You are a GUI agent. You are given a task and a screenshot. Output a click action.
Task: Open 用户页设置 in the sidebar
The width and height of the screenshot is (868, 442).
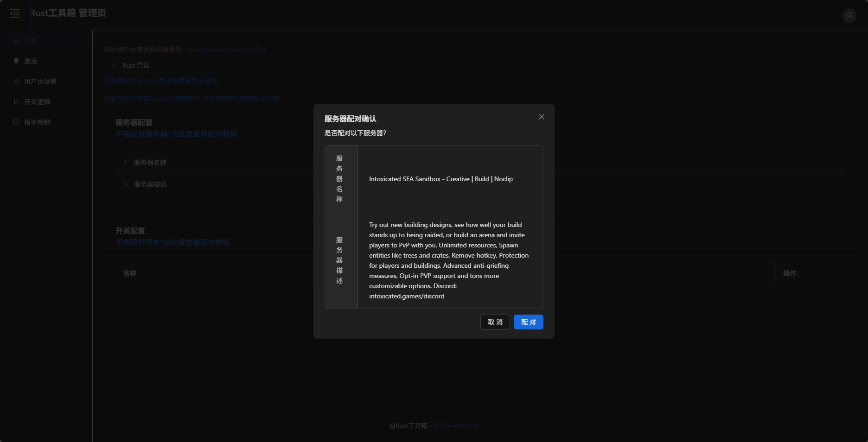pyautogui.click(x=45, y=82)
